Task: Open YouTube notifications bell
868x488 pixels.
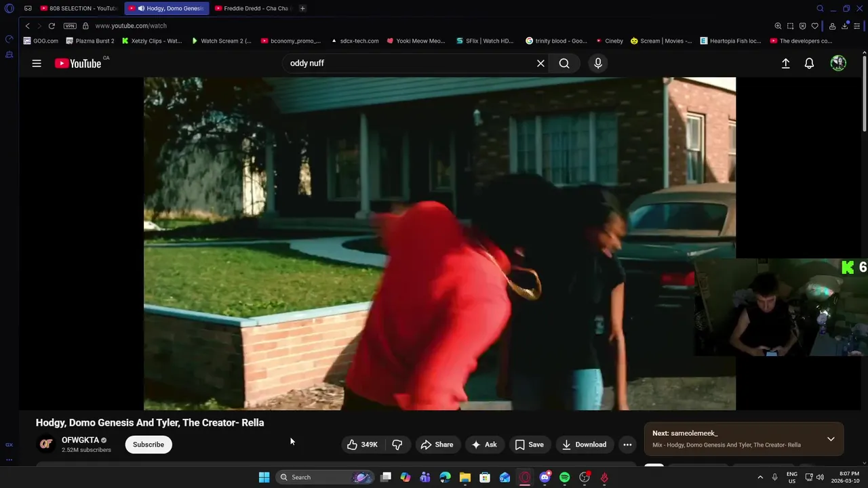Action: [809, 63]
